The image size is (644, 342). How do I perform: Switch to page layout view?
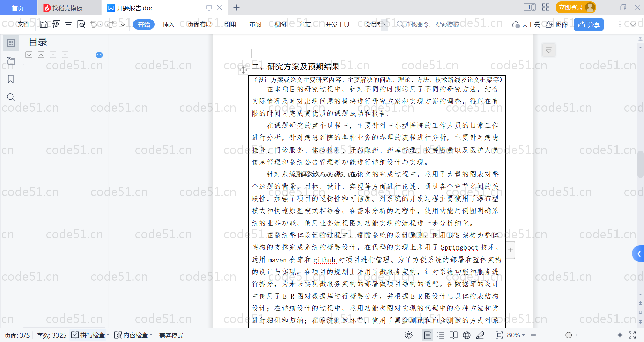pos(428,335)
